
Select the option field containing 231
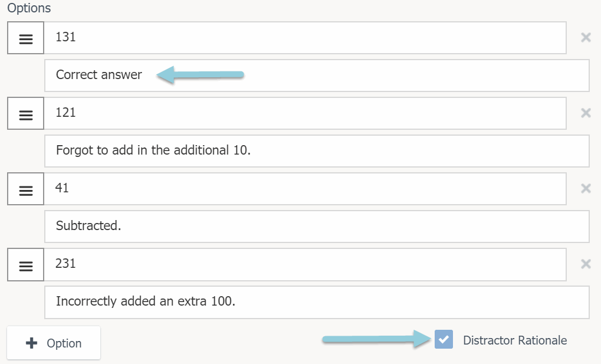point(305,264)
